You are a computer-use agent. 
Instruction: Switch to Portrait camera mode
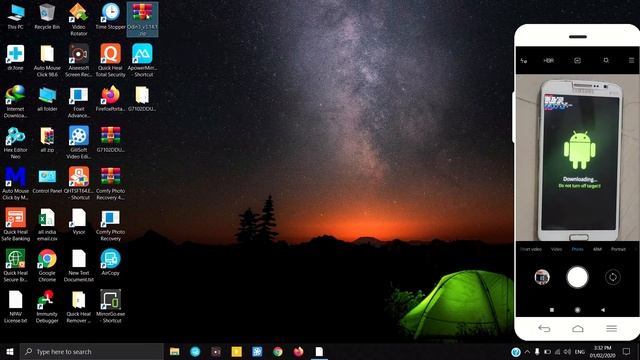tap(618, 249)
